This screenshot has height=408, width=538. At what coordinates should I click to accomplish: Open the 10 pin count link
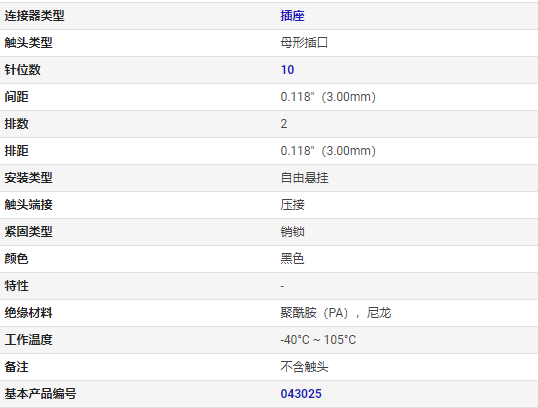[288, 70]
